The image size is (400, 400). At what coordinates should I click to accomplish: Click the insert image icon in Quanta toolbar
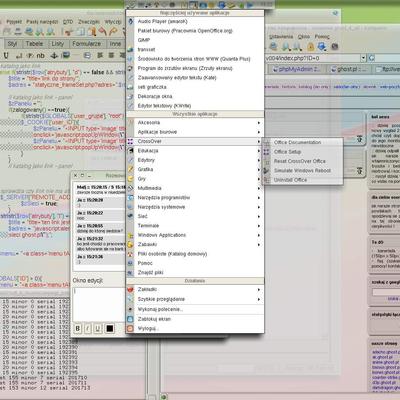coord(66,55)
